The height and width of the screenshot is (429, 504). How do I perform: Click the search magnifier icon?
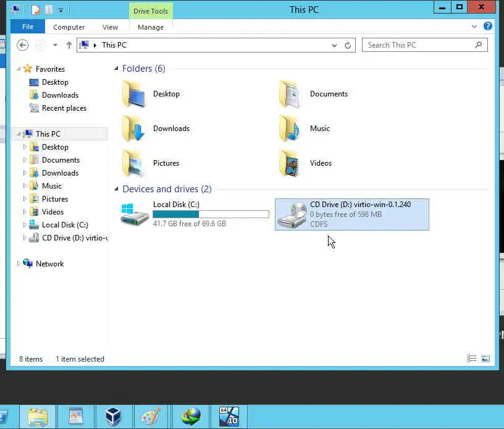click(x=478, y=45)
